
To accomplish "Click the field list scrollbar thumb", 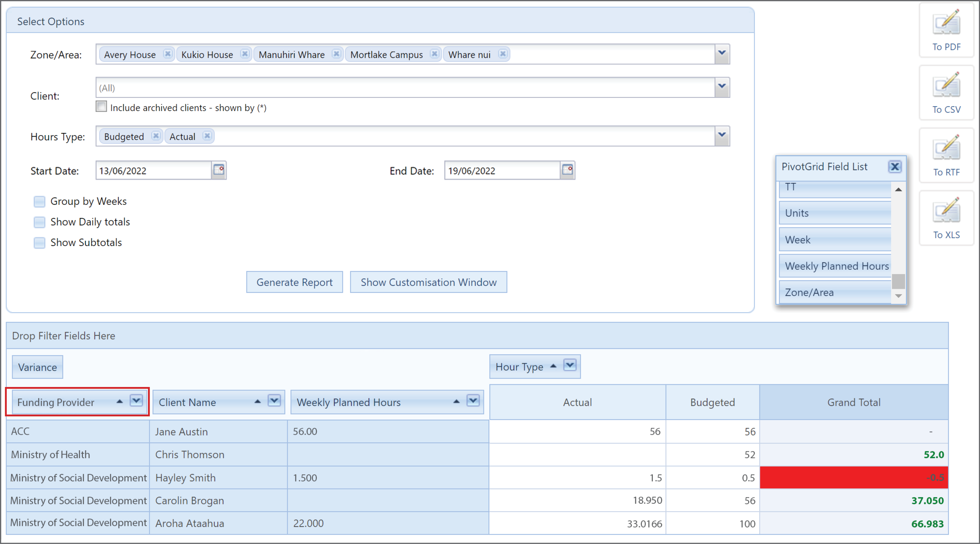I will pos(898,282).
